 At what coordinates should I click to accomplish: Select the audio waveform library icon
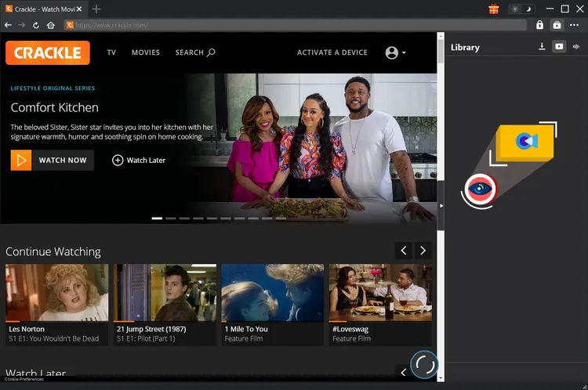click(576, 47)
